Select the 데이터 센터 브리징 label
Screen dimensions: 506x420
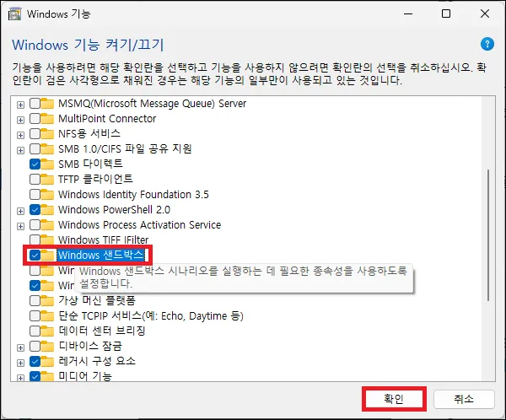(102, 331)
